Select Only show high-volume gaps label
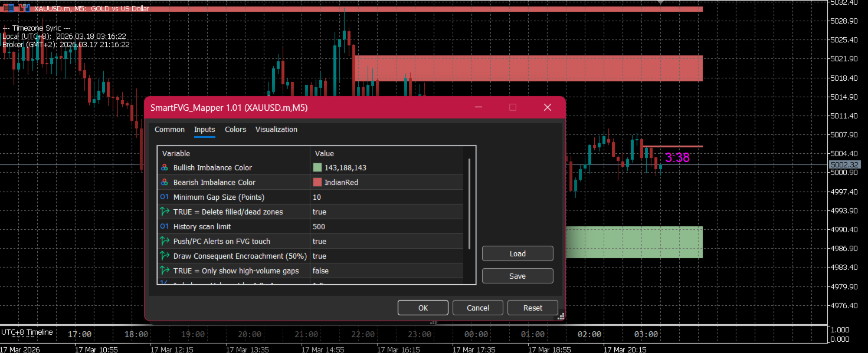This screenshot has width=868, height=353. point(236,271)
